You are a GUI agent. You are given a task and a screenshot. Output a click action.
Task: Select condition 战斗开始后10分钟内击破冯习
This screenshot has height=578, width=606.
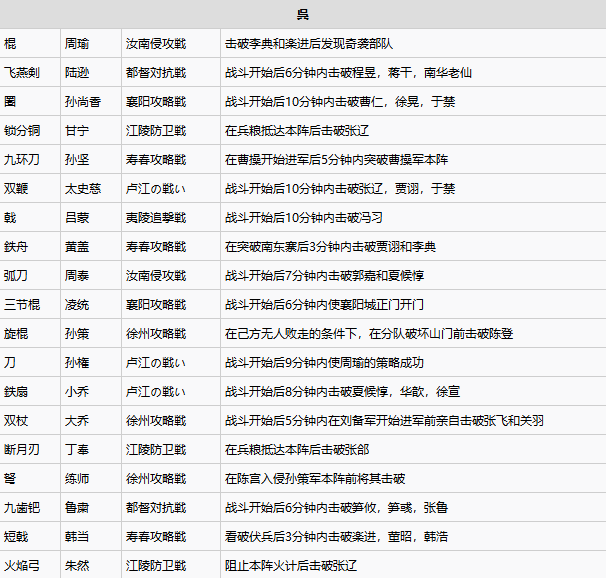303,218
